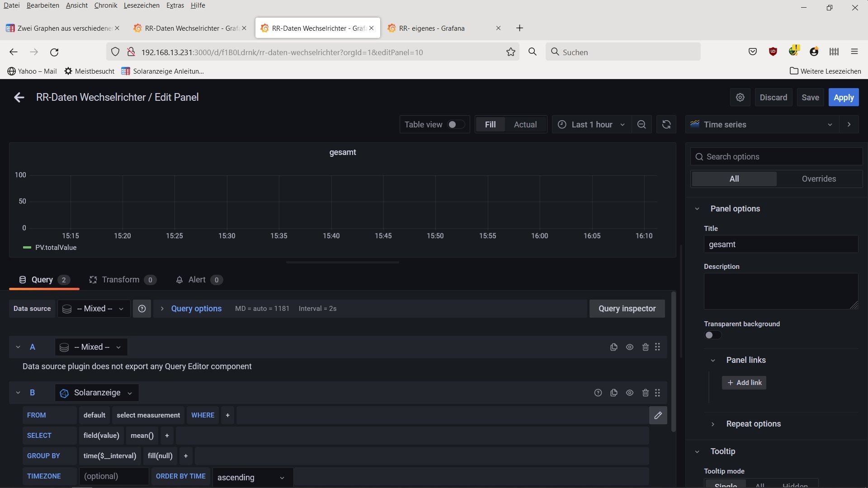Refresh dashboard using the refresh icon
This screenshot has width=868, height=488.
[666, 124]
